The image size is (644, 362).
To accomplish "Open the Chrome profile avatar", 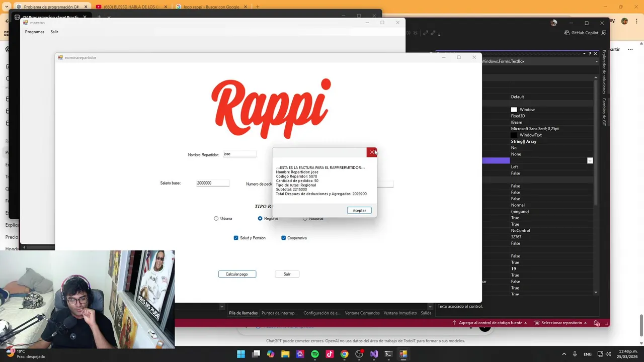I will 624,21.
